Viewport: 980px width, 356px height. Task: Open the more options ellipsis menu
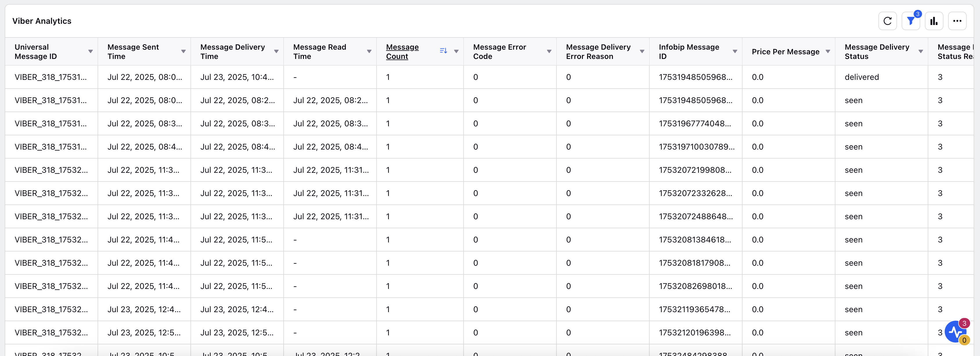coord(957,21)
